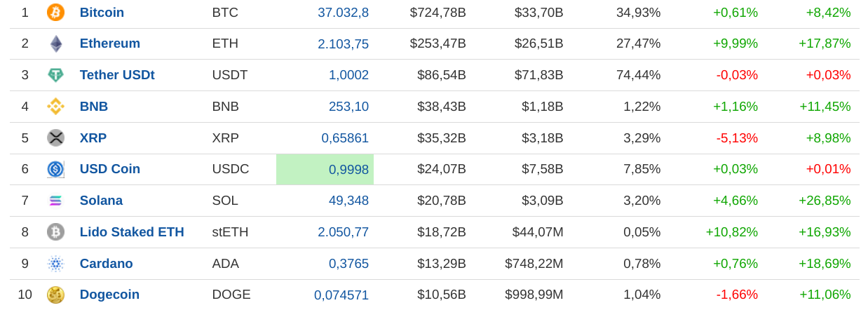
Task: Open the Dogecoin name link
Action: pos(109,295)
